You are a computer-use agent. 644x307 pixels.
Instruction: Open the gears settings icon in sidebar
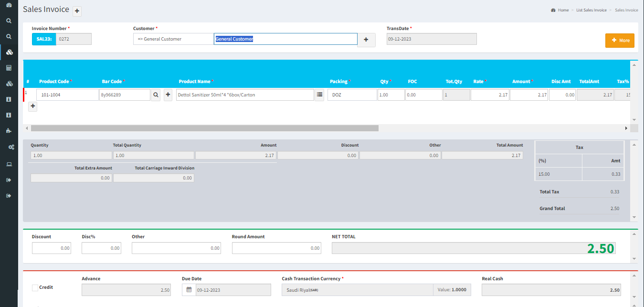coord(11,148)
